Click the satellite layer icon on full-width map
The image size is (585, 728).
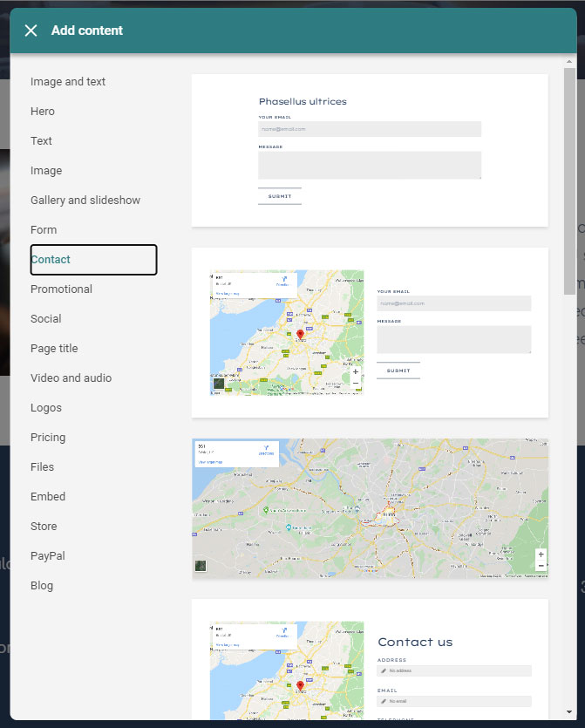(x=201, y=566)
